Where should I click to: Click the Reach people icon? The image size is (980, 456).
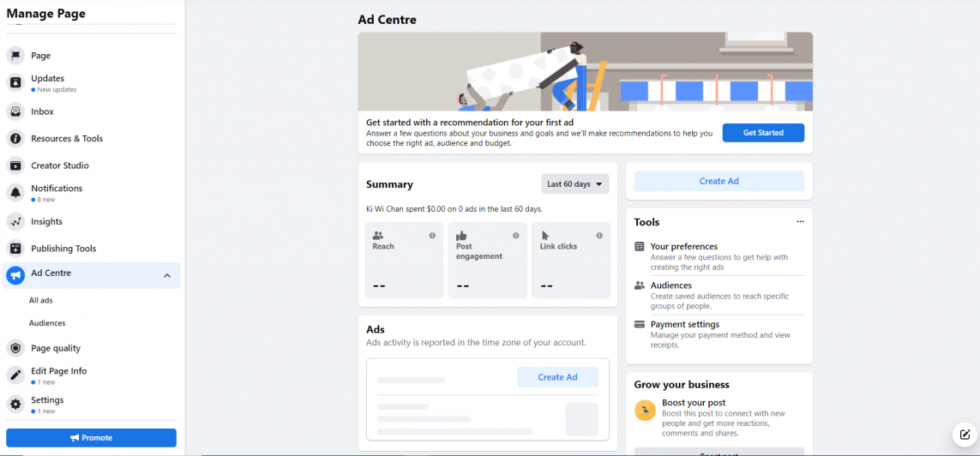point(377,236)
